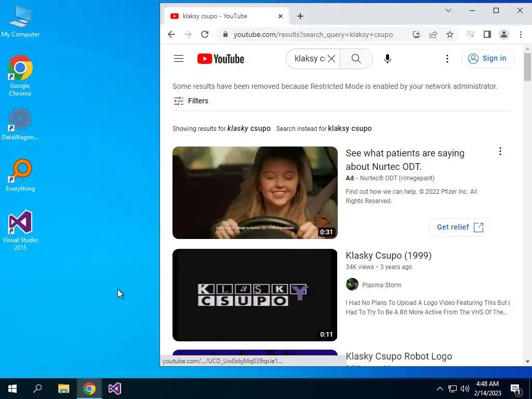Open the Windows Start menu
The height and width of the screenshot is (399, 532).
(12, 389)
